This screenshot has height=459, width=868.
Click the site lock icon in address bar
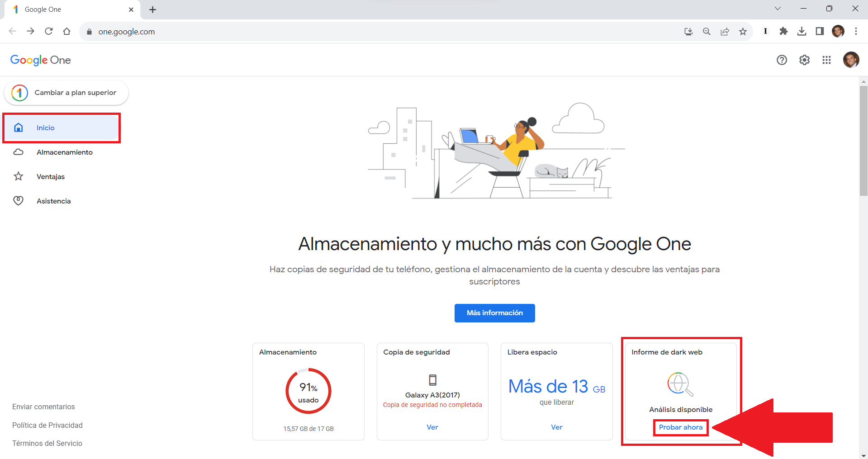coord(89,32)
